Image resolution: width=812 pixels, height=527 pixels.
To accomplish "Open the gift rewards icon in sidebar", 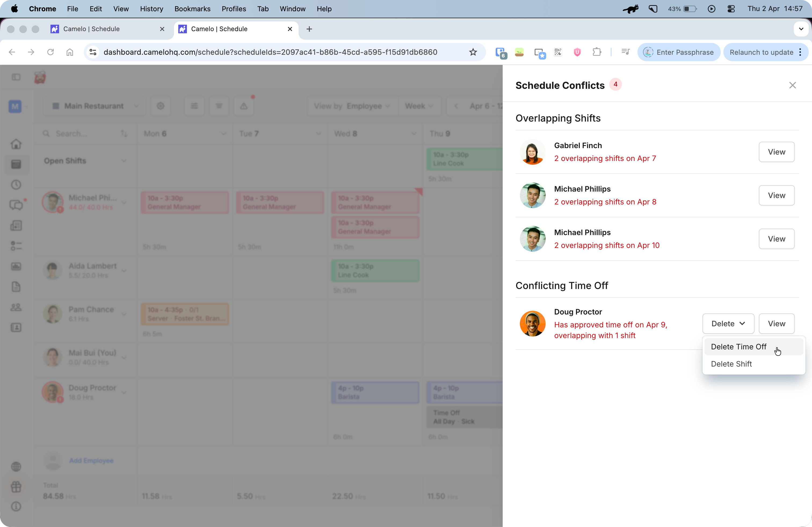I will 16,487.
